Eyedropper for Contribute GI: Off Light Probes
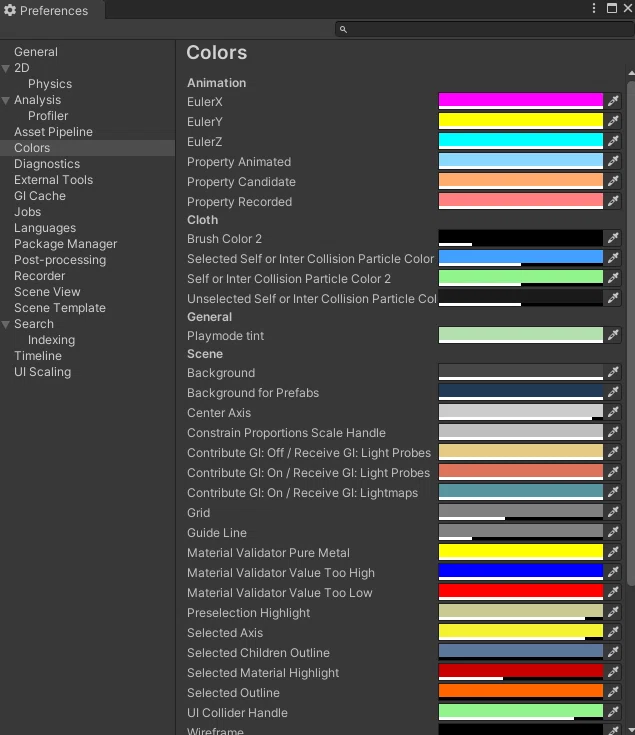 tap(613, 452)
